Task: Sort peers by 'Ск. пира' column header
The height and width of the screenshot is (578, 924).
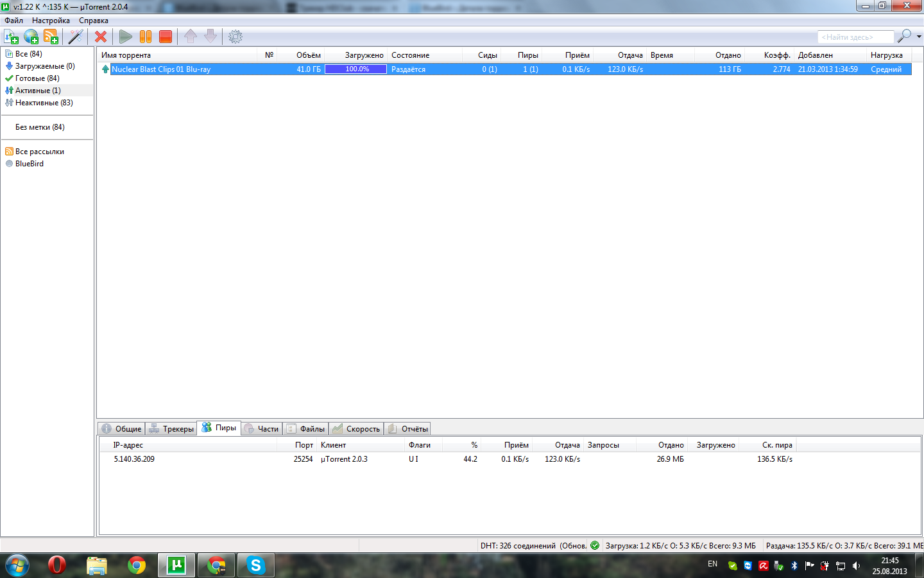Action: (767, 445)
